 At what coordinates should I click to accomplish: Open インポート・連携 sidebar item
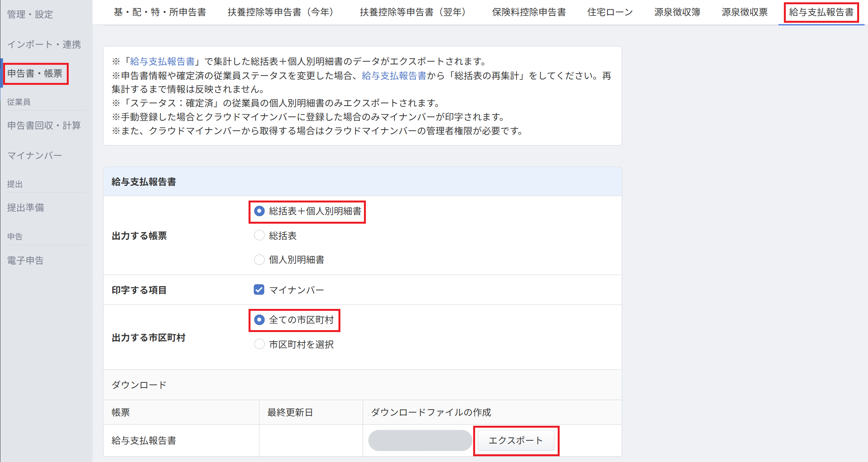(x=44, y=44)
